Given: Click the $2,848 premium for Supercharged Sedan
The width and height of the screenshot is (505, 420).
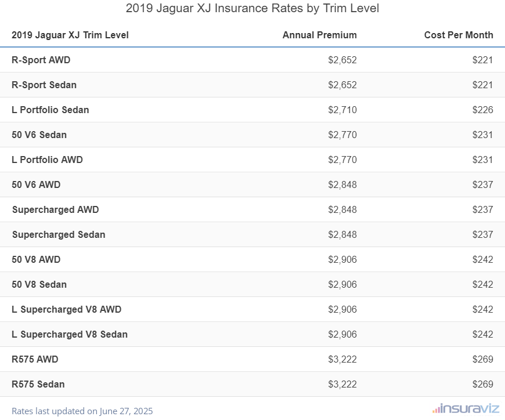Looking at the screenshot, I should (342, 234).
